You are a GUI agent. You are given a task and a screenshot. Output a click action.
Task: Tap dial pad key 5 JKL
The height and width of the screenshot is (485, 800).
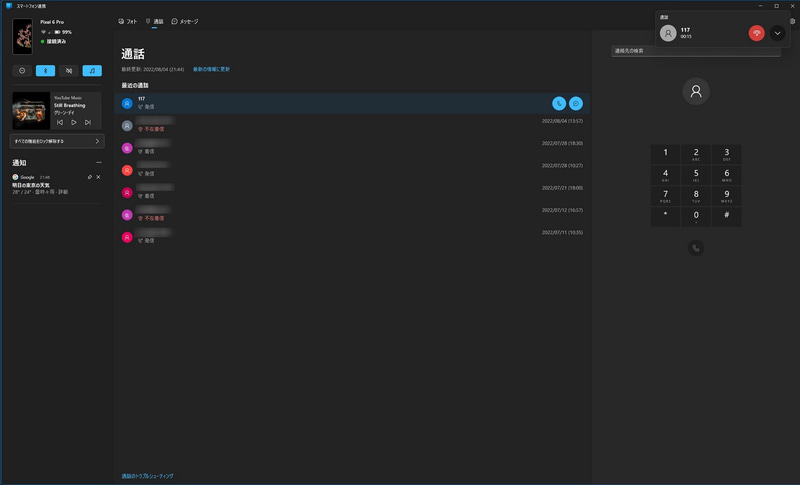696,175
